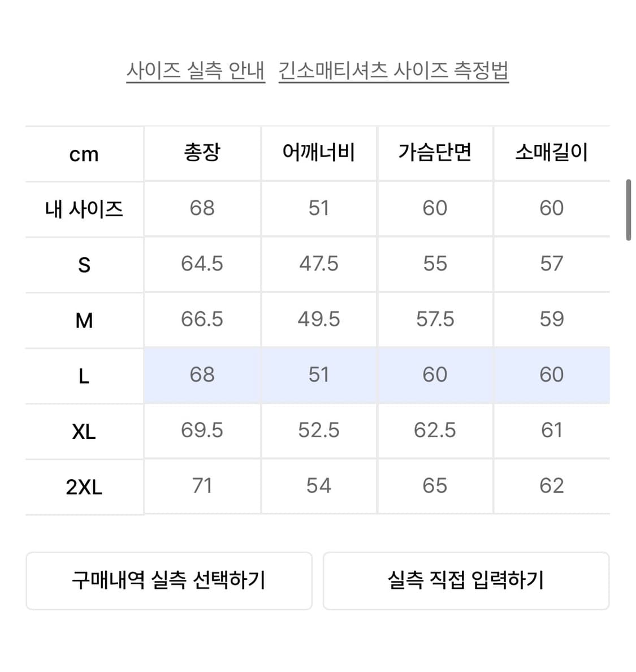Select the S size row label
Viewport: 636px width, 672px height.
click(x=84, y=265)
